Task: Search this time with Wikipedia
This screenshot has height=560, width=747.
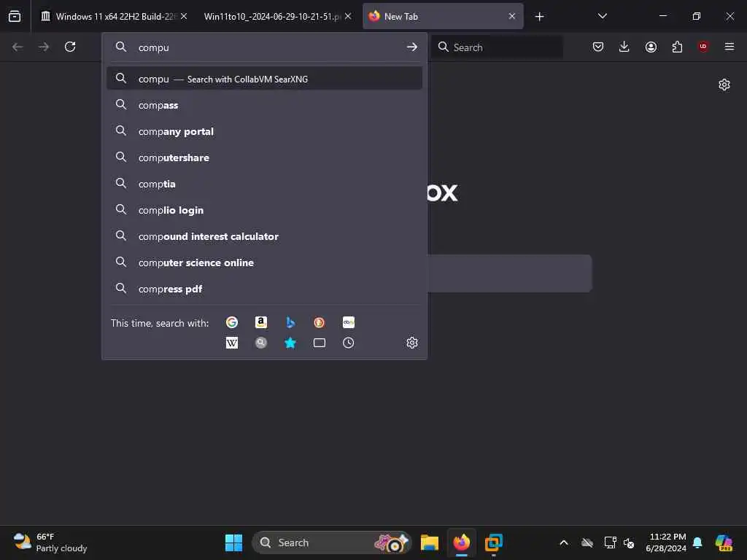Action: [231, 343]
